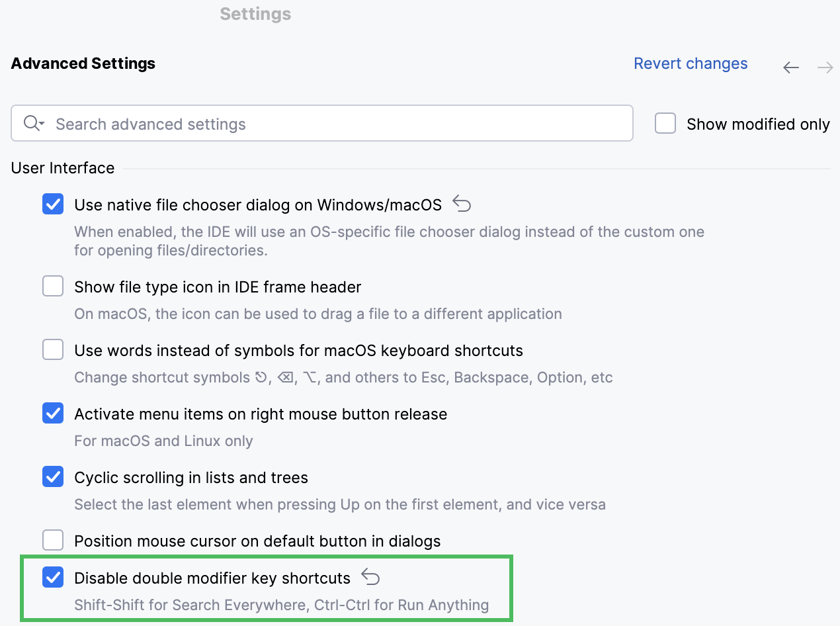Click the Revert changes link
The image size is (840, 626).
(691, 63)
